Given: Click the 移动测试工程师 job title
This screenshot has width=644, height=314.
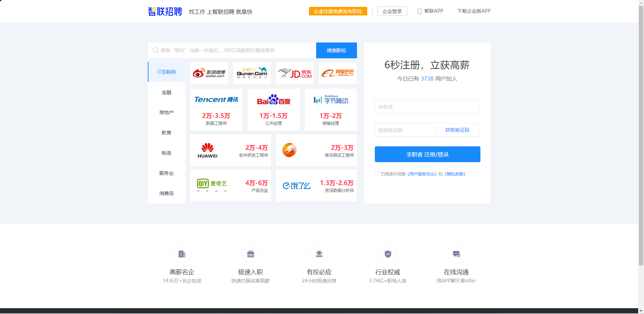Looking at the screenshot, I should [339, 155].
